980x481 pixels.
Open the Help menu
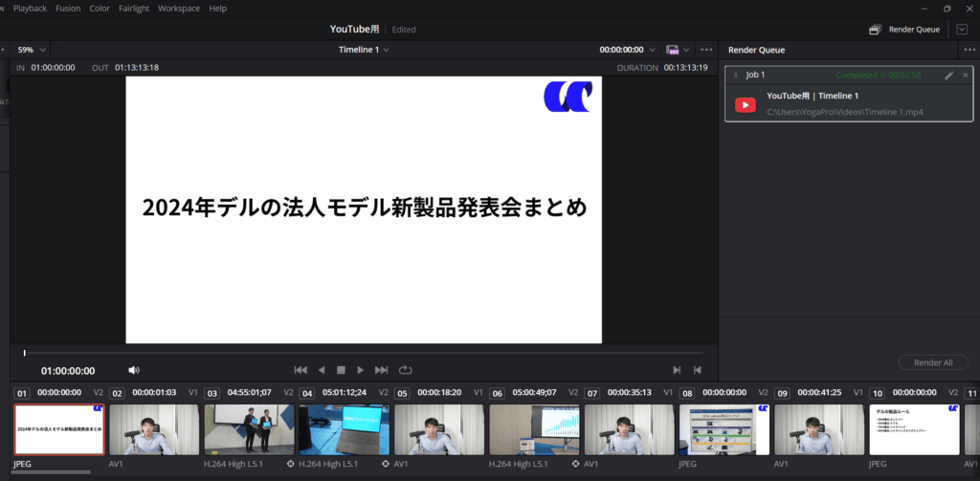coord(217,8)
